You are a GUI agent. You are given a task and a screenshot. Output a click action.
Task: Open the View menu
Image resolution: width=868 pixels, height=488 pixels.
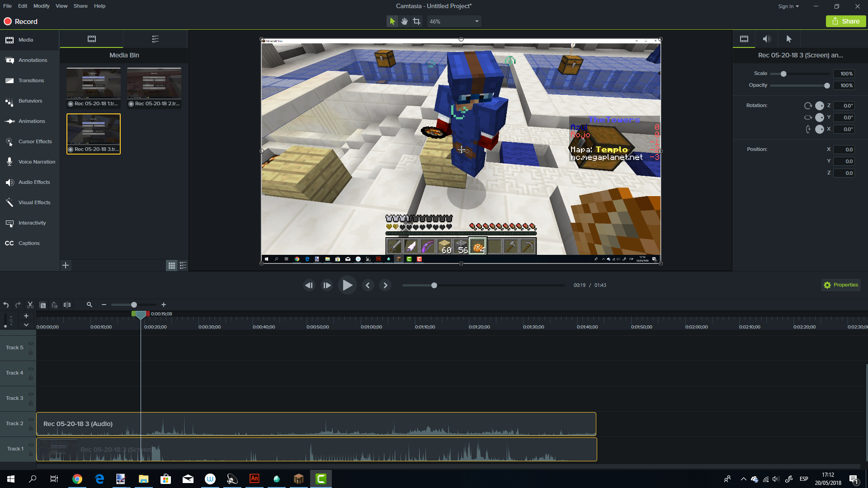coord(61,6)
